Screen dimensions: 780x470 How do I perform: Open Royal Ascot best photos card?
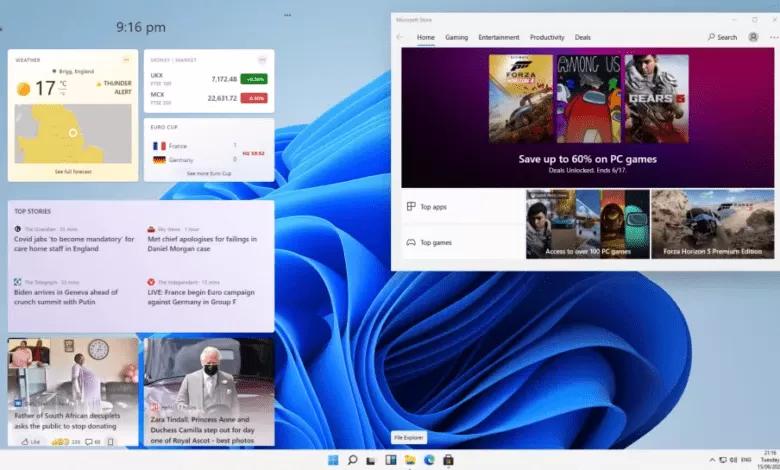(x=209, y=392)
